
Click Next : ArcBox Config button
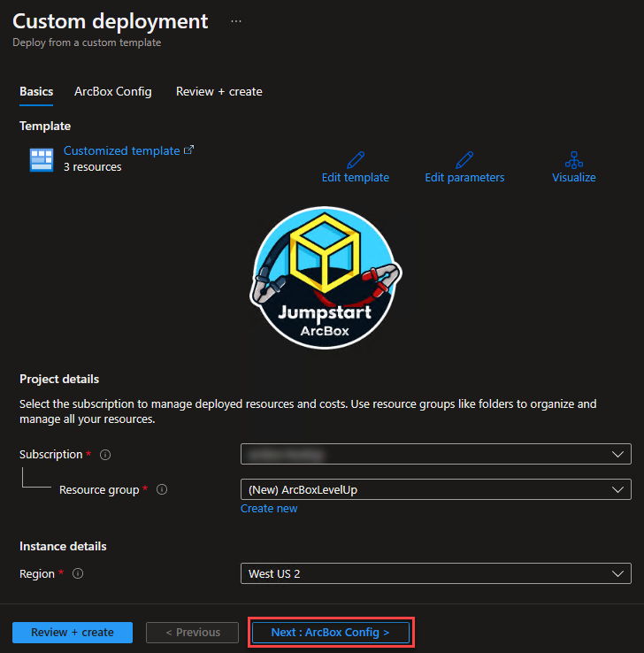coord(331,632)
